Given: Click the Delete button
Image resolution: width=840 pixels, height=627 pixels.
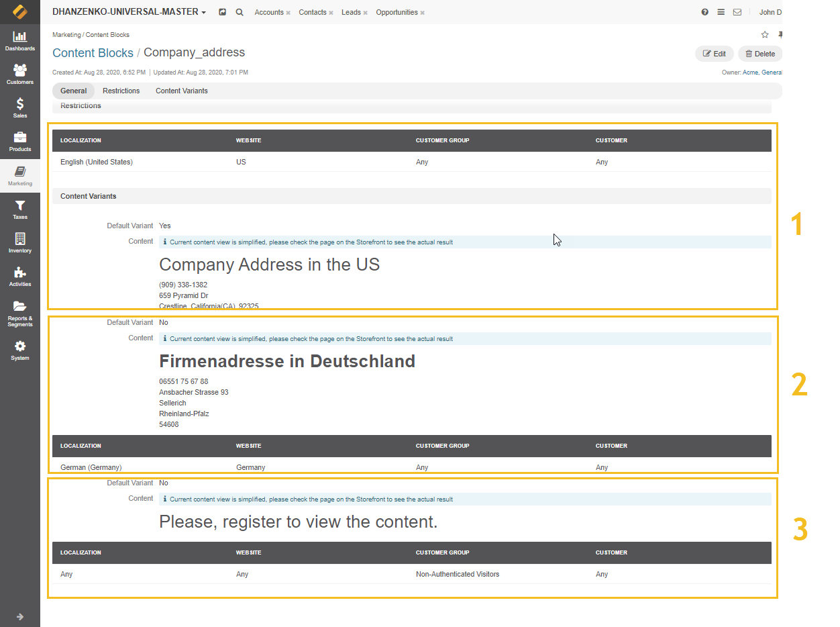Looking at the screenshot, I should [x=760, y=54].
